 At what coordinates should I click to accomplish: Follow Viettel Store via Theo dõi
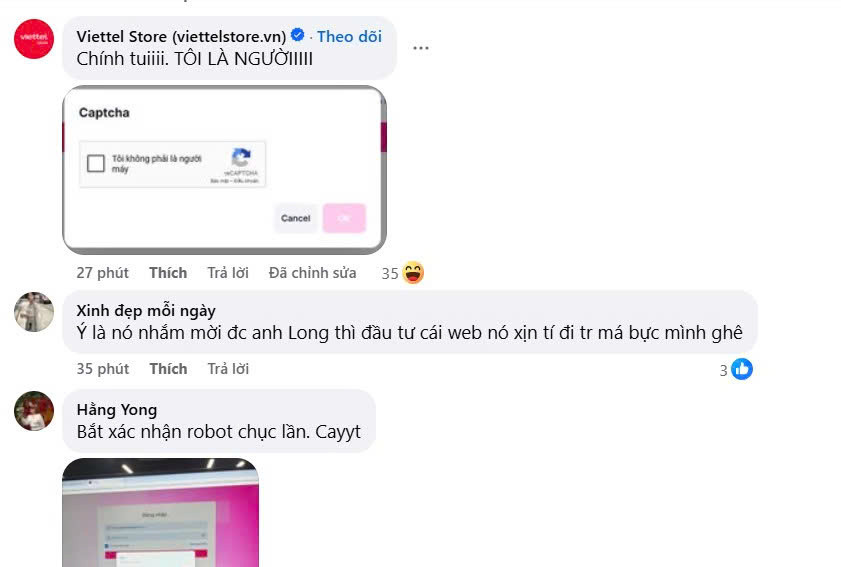click(x=349, y=36)
